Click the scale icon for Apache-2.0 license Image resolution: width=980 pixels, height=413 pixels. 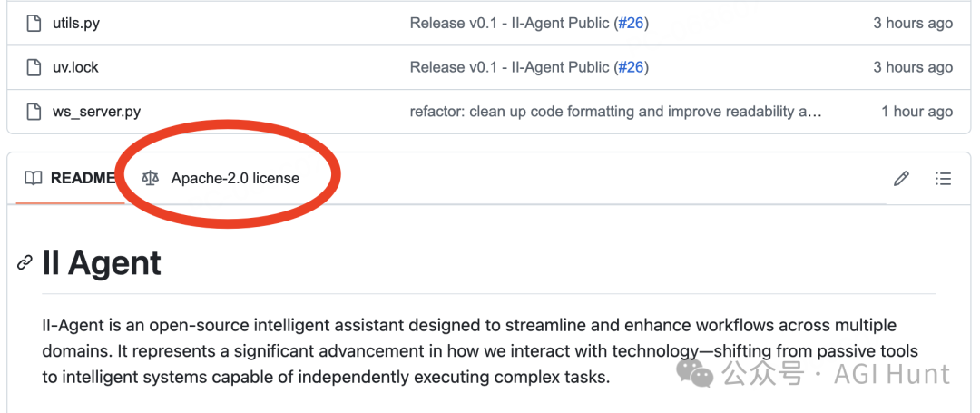(150, 178)
